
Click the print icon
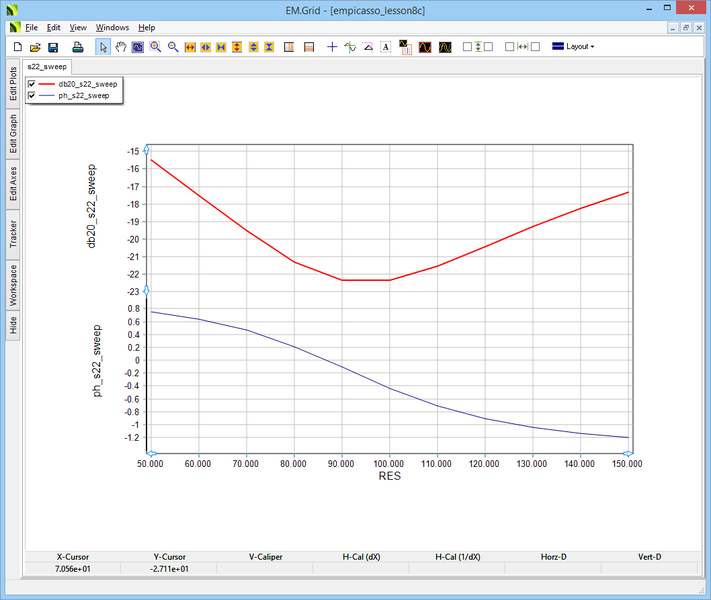[x=77, y=47]
